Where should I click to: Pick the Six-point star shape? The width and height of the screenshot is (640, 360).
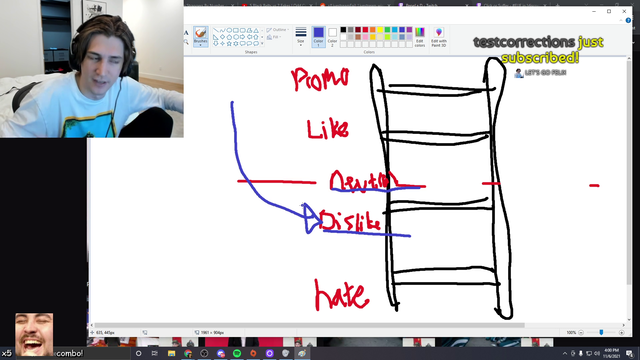pos(236,43)
